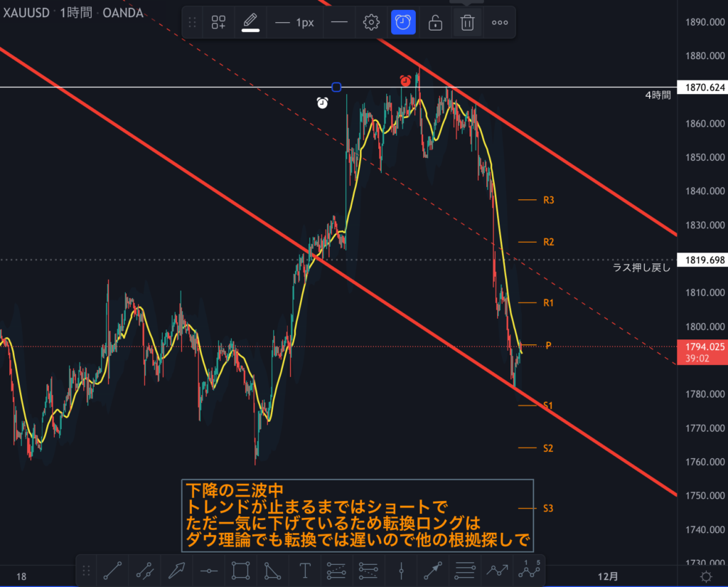Screen dimensions: 728x587
Task: Open settings of the selected line
Action: click(371, 22)
